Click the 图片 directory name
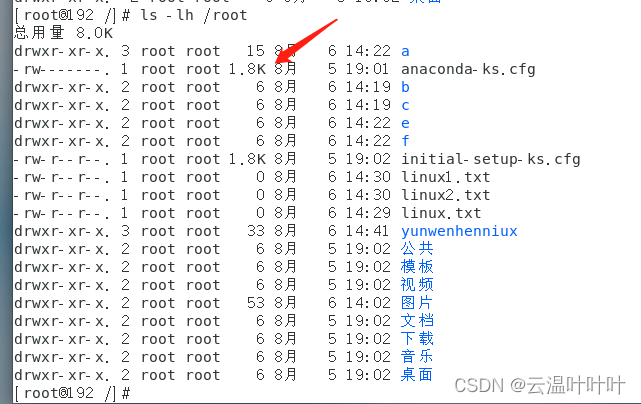The height and width of the screenshot is (404, 641). (x=417, y=303)
